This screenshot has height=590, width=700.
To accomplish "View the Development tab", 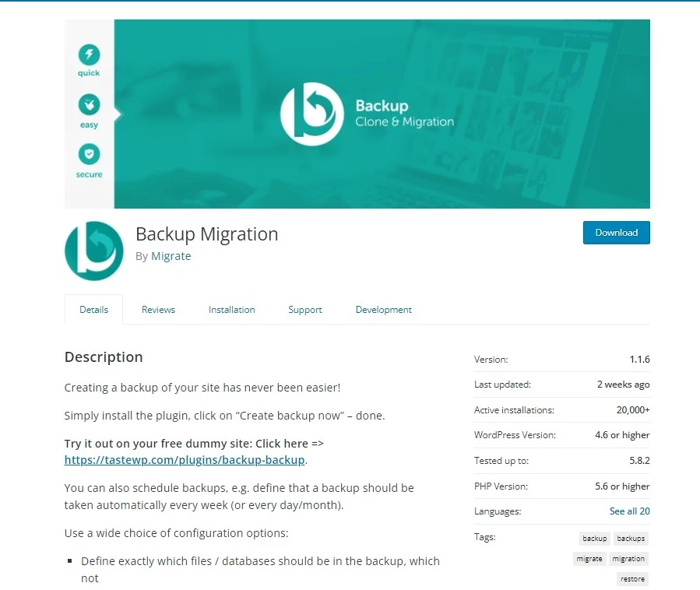I will (x=383, y=309).
